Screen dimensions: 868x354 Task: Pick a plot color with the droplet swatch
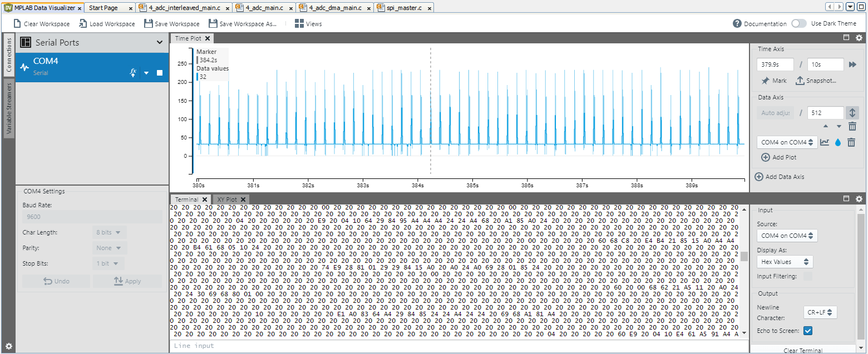coord(838,142)
